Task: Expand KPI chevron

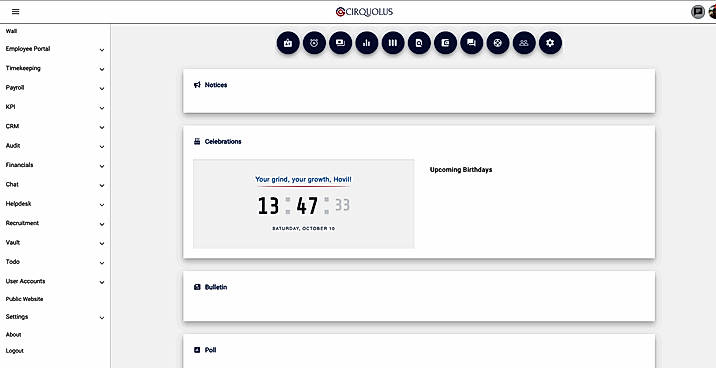Action: 102,108
